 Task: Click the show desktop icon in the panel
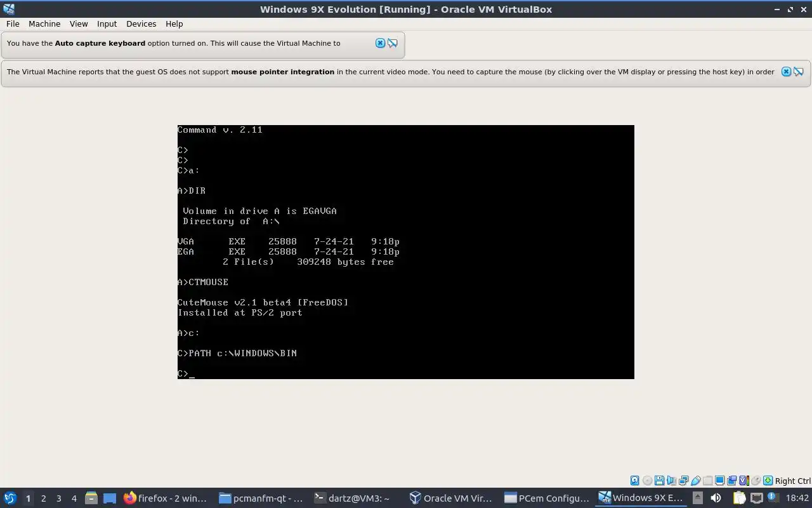pos(109,498)
